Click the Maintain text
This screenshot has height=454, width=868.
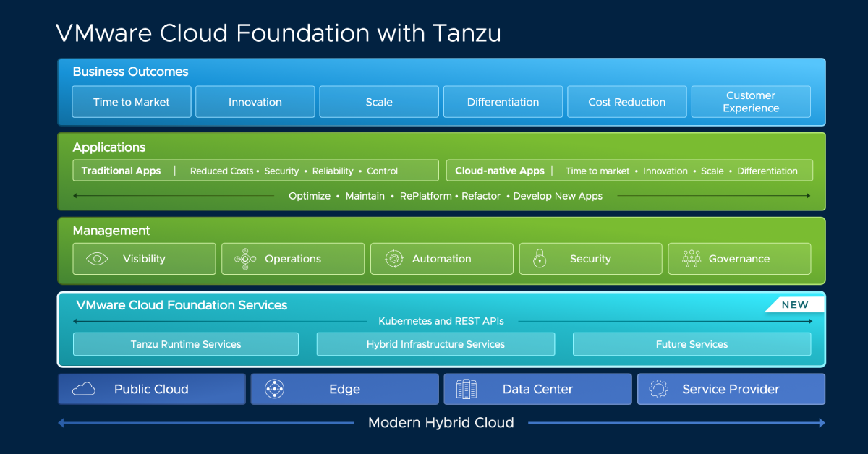point(365,196)
